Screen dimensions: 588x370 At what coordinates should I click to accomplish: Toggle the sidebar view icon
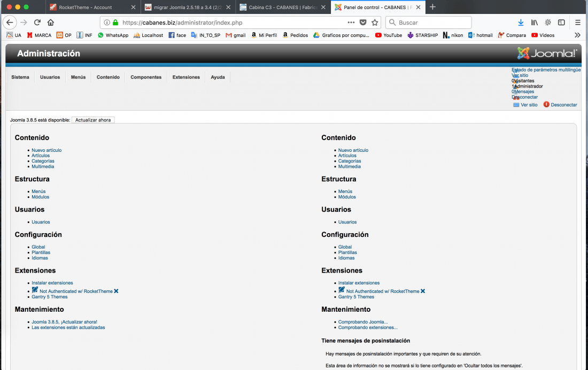[561, 22]
